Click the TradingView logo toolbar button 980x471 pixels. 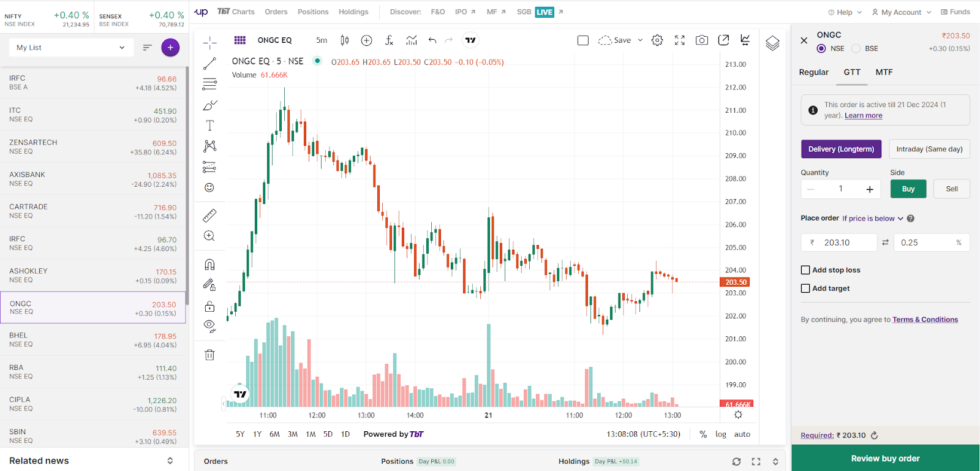tap(470, 40)
